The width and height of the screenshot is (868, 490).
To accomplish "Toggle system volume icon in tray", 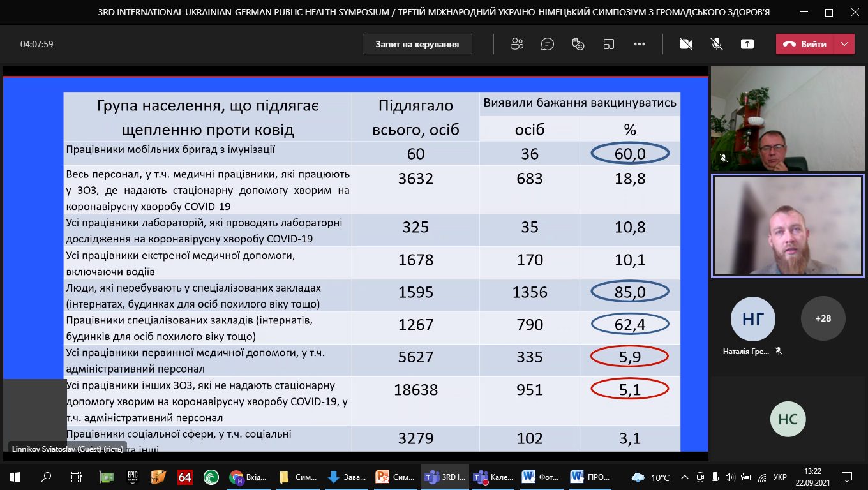I will click(x=730, y=477).
